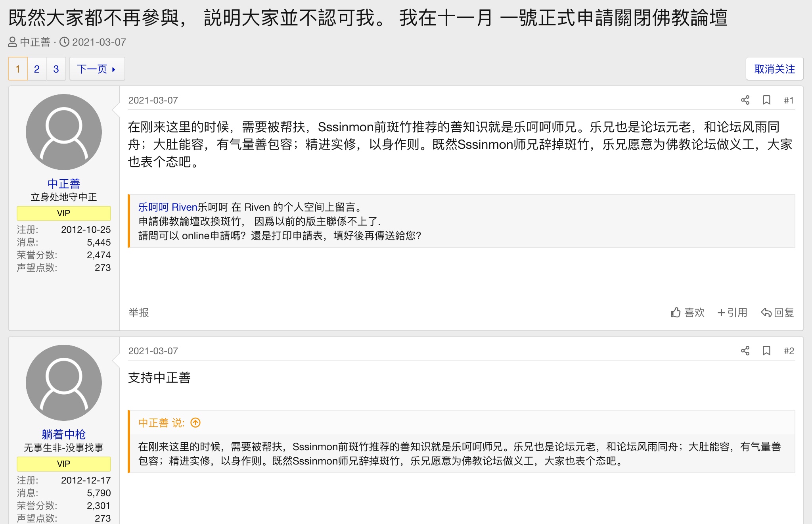Click the VIP badge under 中正善
This screenshot has height=524, width=812.
[x=64, y=213]
